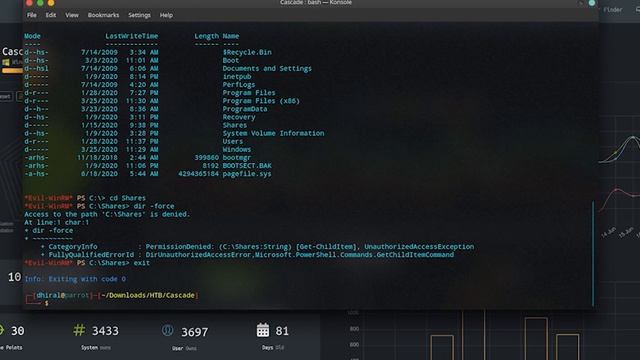Click the 'ProgramData' directory entry
Image resolution: width=640 pixels, height=360 pixels.
[245, 109]
